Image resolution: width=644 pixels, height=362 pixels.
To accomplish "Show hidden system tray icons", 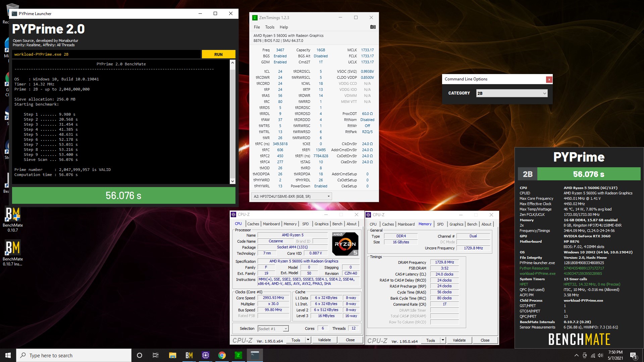I will [576, 355].
